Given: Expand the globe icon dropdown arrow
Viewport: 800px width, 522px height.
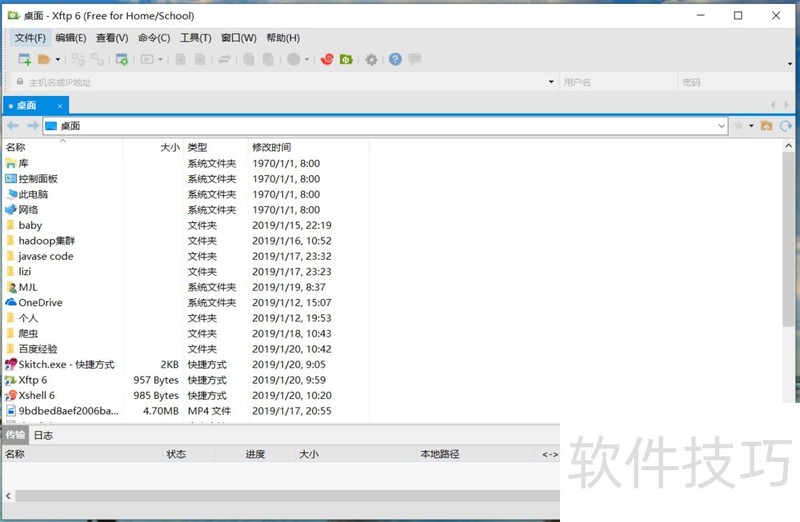Looking at the screenshot, I should (x=307, y=60).
